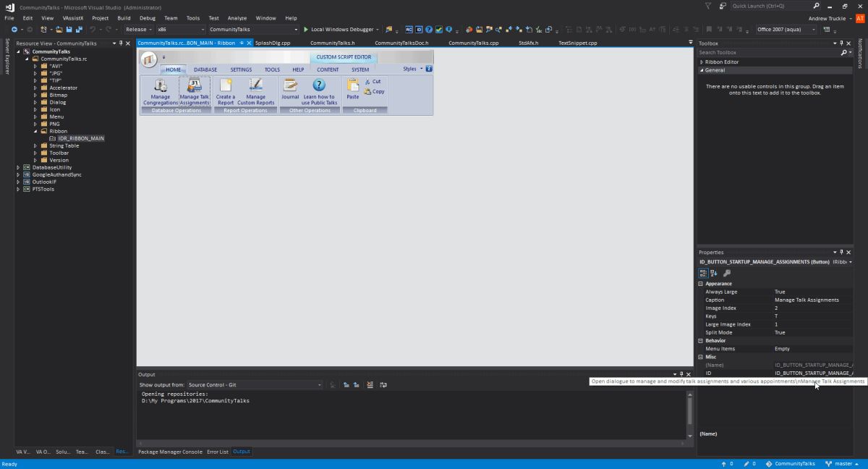The width and height of the screenshot is (868, 469).
Task: Click the AT user account badge
Action: (860, 18)
